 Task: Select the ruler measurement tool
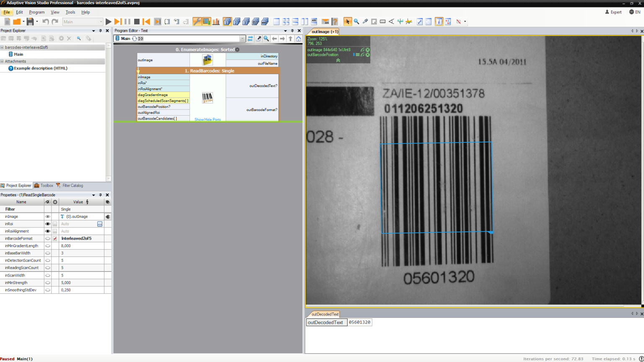(382, 21)
